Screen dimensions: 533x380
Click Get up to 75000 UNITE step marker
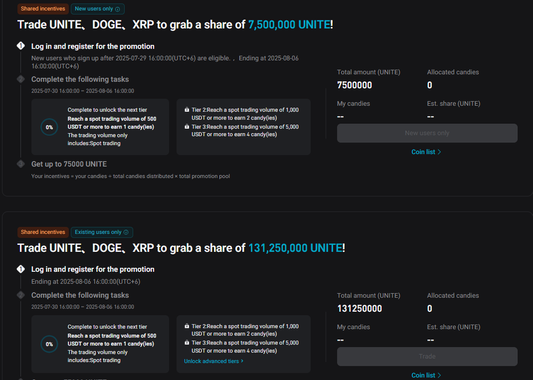[21, 164]
